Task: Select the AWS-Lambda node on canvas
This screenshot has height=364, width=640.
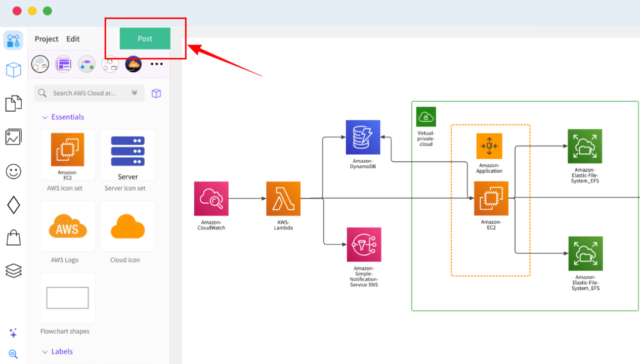Action: pyautogui.click(x=283, y=199)
